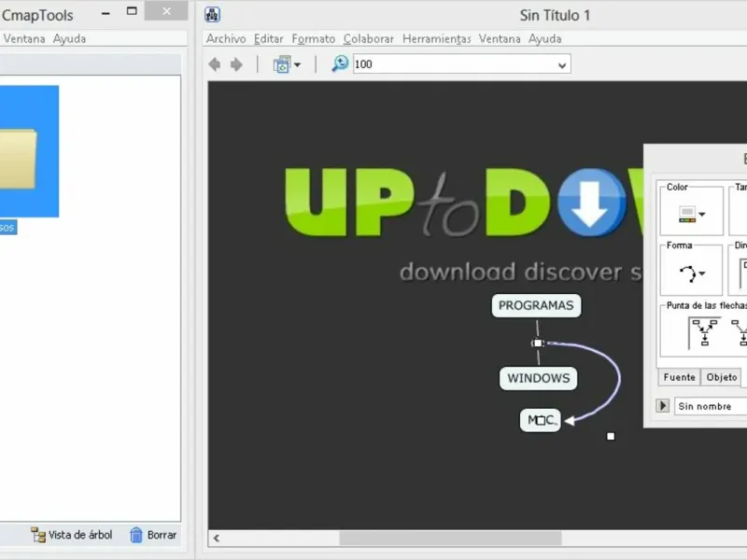The height and width of the screenshot is (560, 747).
Task: Open Ventana menu in the Sin Título 1 window
Action: click(500, 39)
